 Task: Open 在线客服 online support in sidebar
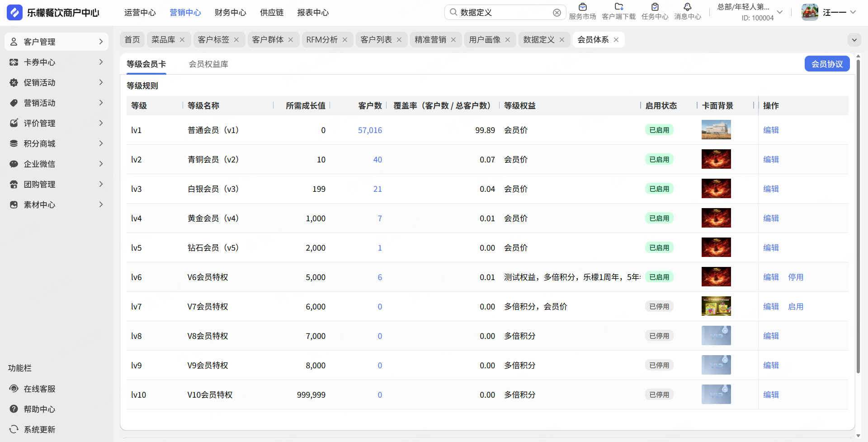coord(39,389)
